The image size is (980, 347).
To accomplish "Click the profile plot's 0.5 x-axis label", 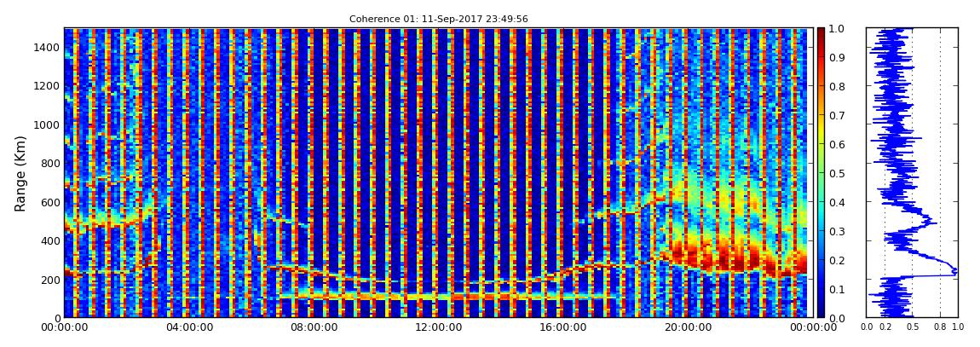I will pyautogui.click(x=913, y=327).
